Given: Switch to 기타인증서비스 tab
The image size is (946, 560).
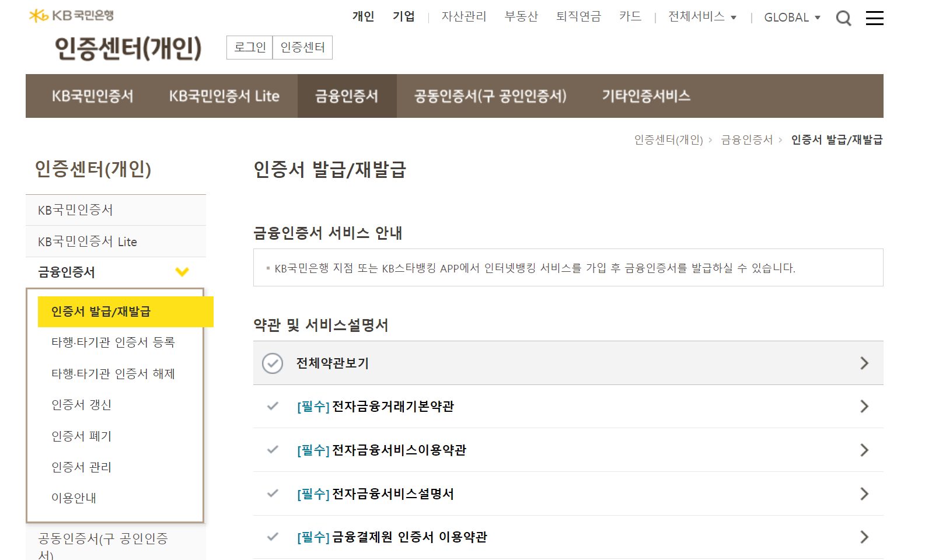Looking at the screenshot, I should [x=646, y=96].
